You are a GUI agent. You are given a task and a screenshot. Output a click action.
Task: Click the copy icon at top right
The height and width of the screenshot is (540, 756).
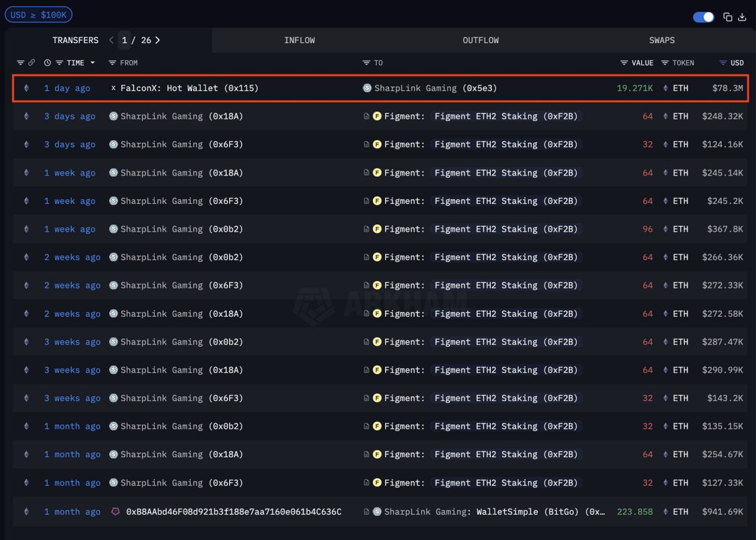[x=728, y=17]
